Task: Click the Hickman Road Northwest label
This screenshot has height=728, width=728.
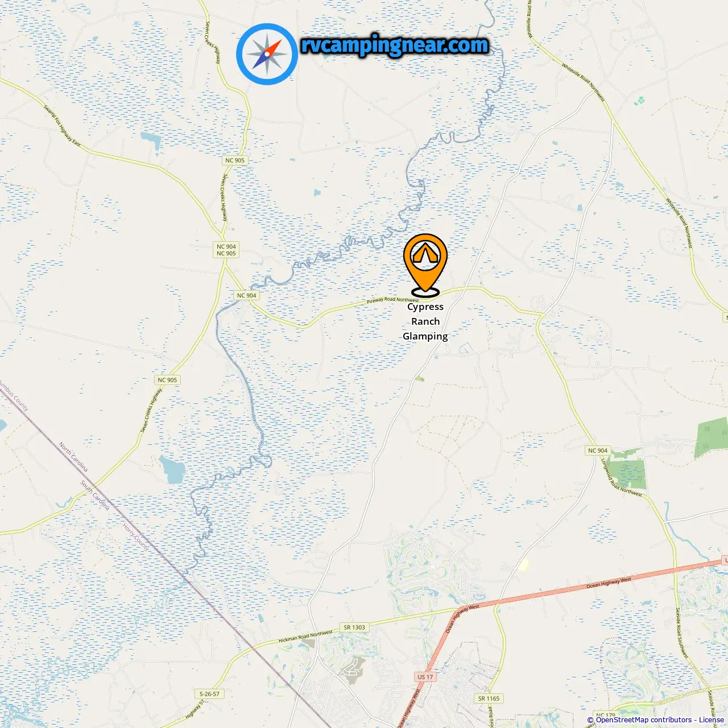Action: click(305, 636)
